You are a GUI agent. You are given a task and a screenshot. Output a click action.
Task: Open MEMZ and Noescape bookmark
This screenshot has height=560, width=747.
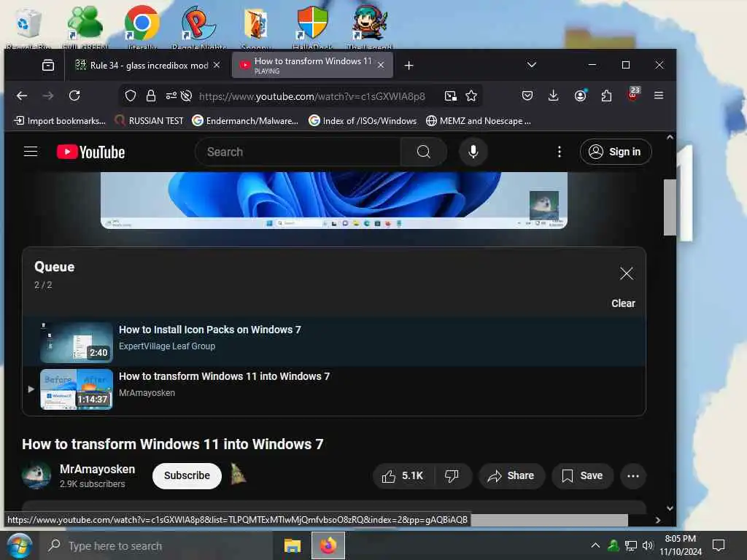point(479,121)
